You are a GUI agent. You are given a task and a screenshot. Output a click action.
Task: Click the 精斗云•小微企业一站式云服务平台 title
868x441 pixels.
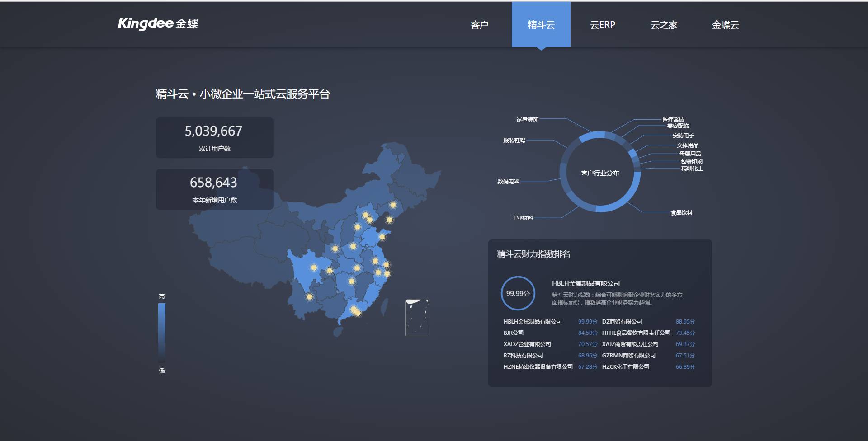243,94
